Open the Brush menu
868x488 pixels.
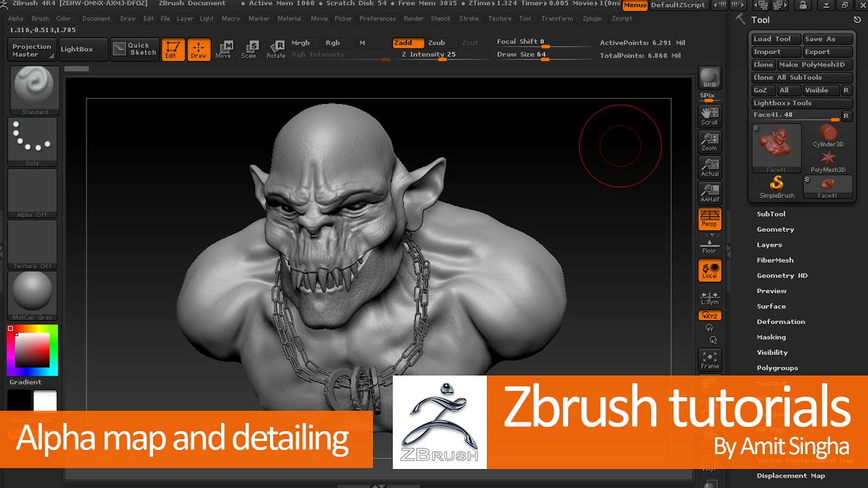point(40,19)
